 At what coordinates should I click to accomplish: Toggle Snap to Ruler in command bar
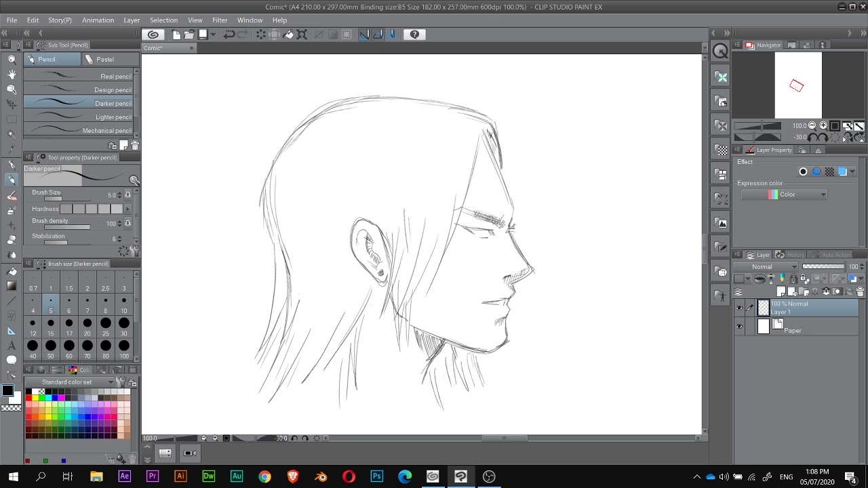[x=363, y=35]
